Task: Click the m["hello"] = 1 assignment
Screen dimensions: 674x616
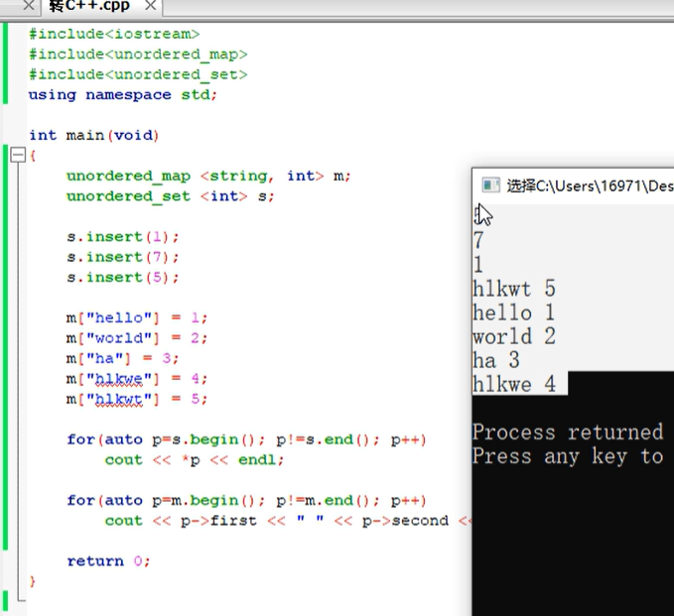Action: pos(138,317)
